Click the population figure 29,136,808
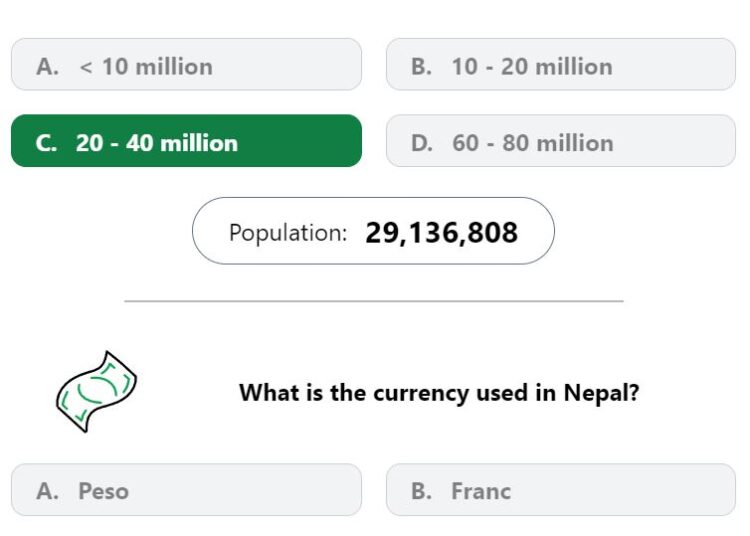The width and height of the screenshot is (750, 536). [441, 233]
